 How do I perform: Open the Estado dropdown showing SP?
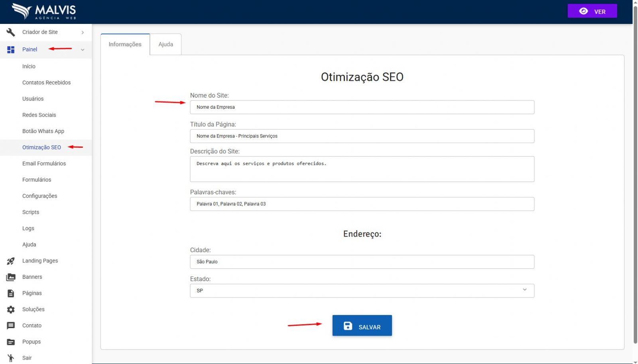click(x=362, y=291)
